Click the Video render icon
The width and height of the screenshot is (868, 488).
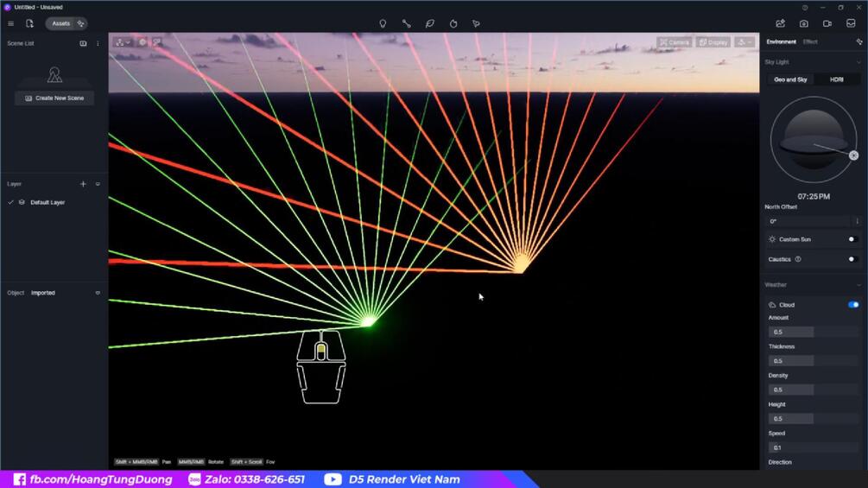827,24
